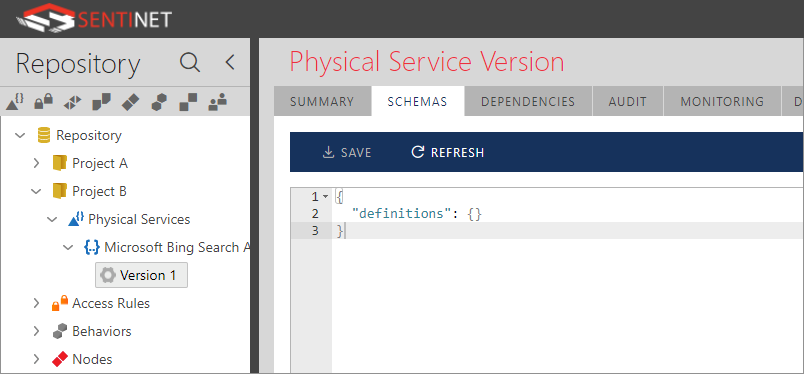Viewport: 804px width, 374px height.
Task: Click the Project A folder icon
Action: point(59,164)
